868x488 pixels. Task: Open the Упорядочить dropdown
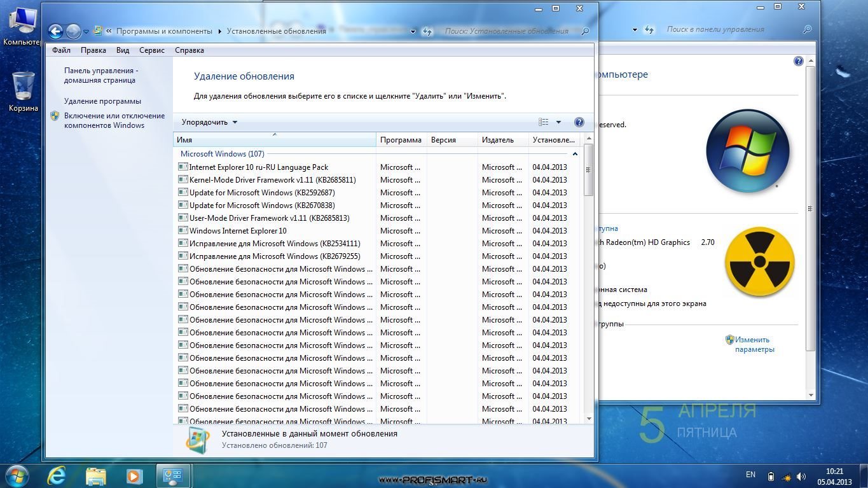pyautogui.click(x=209, y=122)
